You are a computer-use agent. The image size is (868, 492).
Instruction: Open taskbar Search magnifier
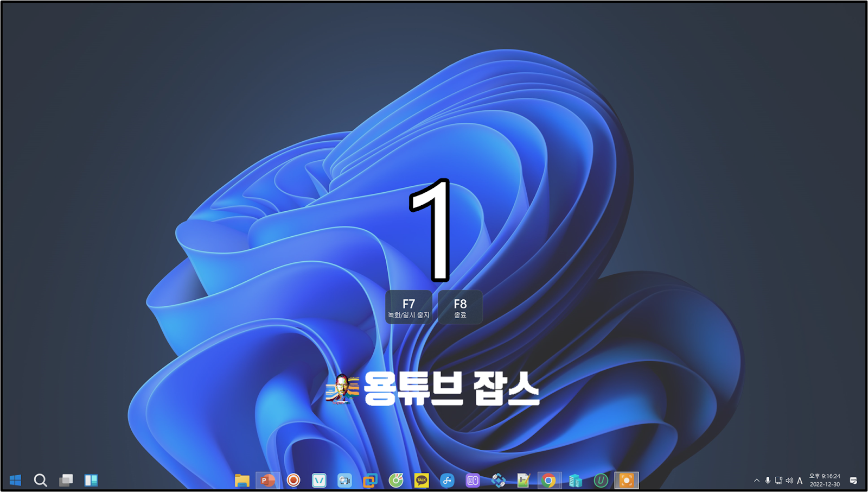41,480
